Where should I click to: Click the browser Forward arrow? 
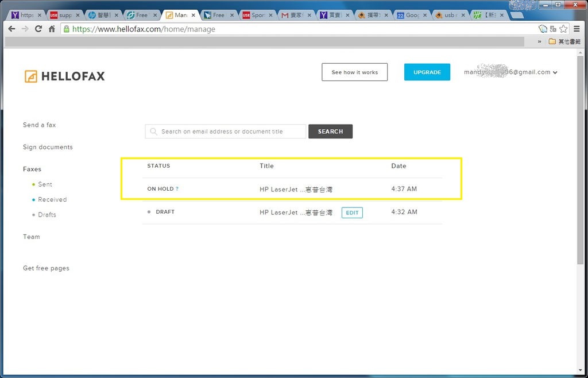point(25,29)
